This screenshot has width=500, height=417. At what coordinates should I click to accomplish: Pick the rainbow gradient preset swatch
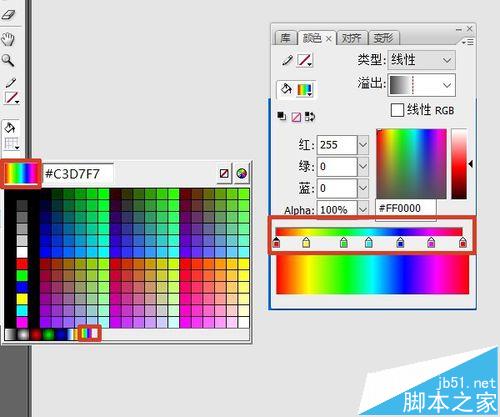coord(86,333)
